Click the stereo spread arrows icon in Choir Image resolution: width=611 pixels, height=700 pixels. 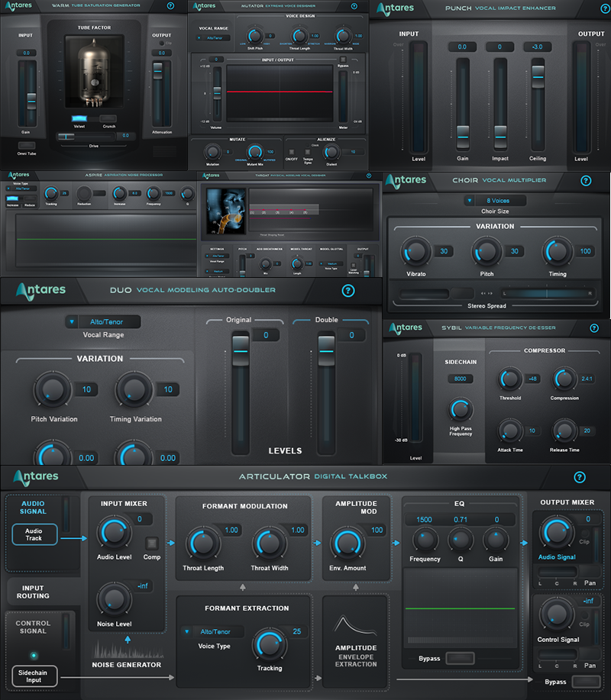click(x=487, y=293)
